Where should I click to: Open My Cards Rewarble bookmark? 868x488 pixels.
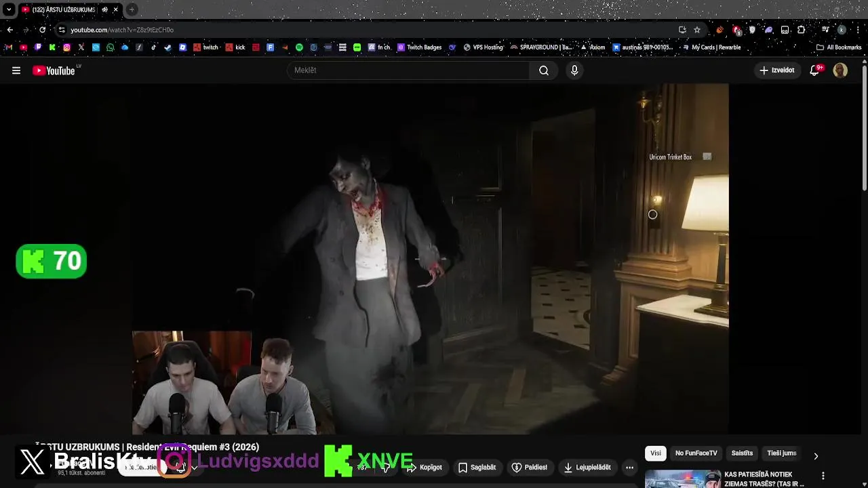click(x=711, y=47)
